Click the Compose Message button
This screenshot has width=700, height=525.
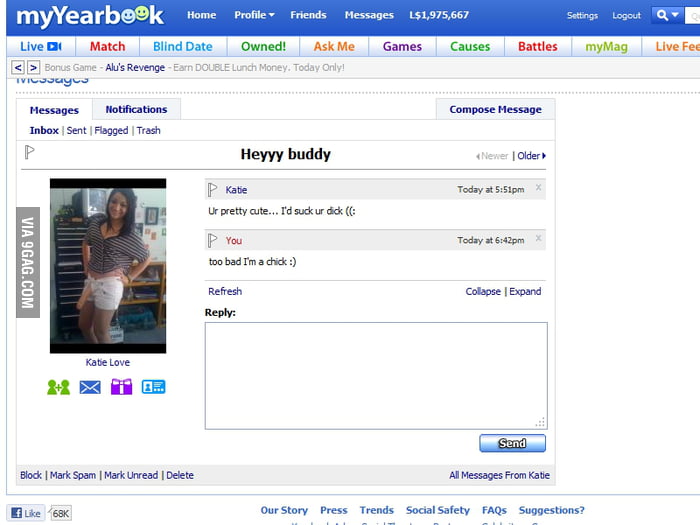coord(495,110)
